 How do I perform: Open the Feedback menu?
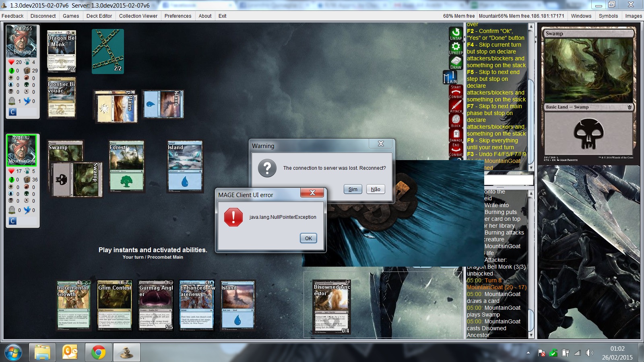[12, 16]
